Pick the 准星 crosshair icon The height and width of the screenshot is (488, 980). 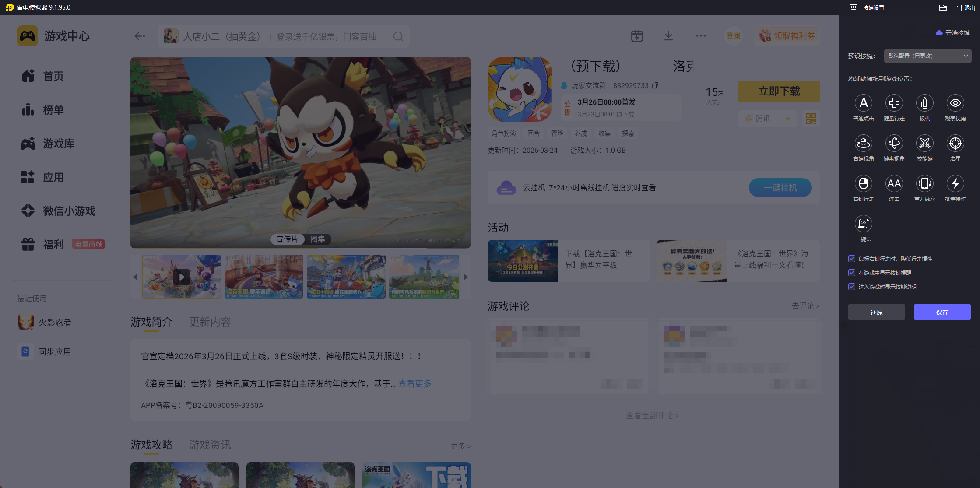click(x=955, y=144)
